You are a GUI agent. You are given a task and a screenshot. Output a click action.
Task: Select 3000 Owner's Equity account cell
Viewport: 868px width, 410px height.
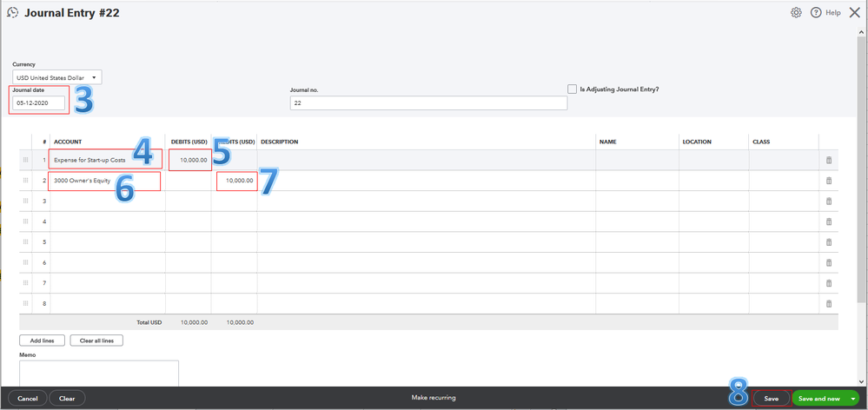[108, 181]
